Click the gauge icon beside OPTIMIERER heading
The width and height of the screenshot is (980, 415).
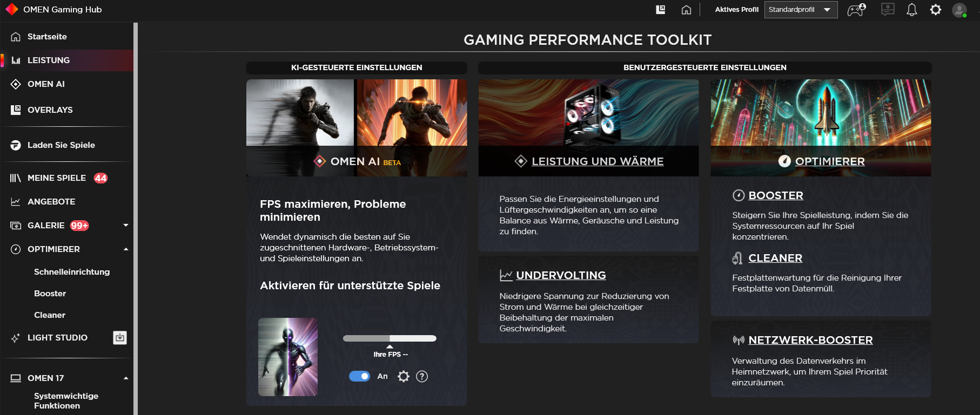pos(784,161)
